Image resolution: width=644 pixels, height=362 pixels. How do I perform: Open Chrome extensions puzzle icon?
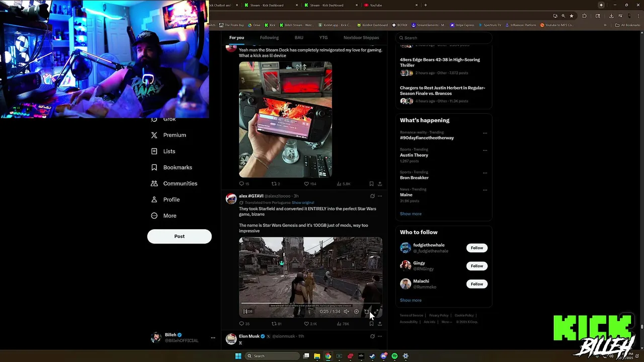[584, 16]
